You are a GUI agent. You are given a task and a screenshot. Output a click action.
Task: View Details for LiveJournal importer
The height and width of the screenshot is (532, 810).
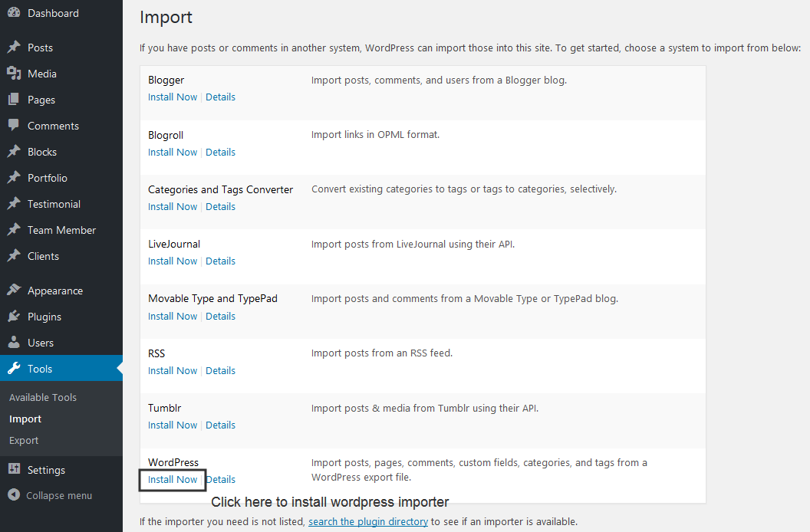point(220,261)
